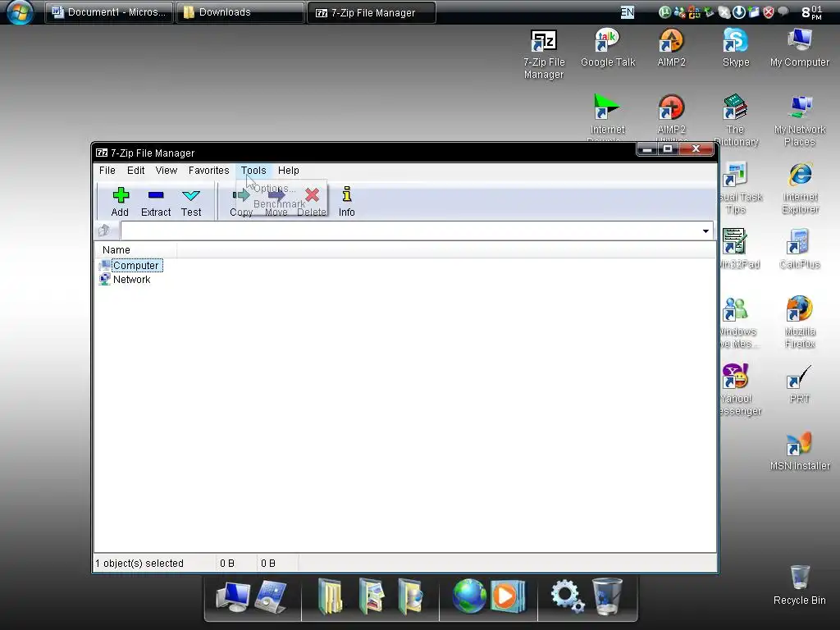
Task: Select the Win32Pad desktop icon
Action: coord(739,249)
